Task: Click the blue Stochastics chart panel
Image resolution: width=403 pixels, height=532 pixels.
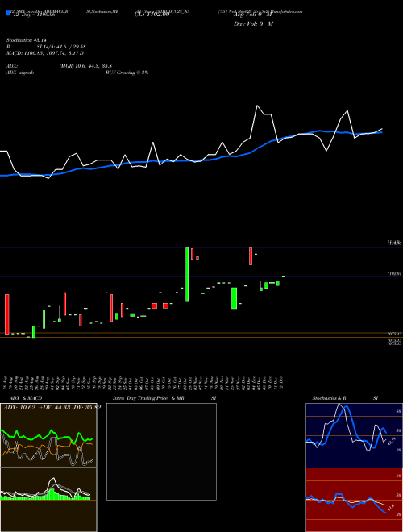Action: point(354,435)
